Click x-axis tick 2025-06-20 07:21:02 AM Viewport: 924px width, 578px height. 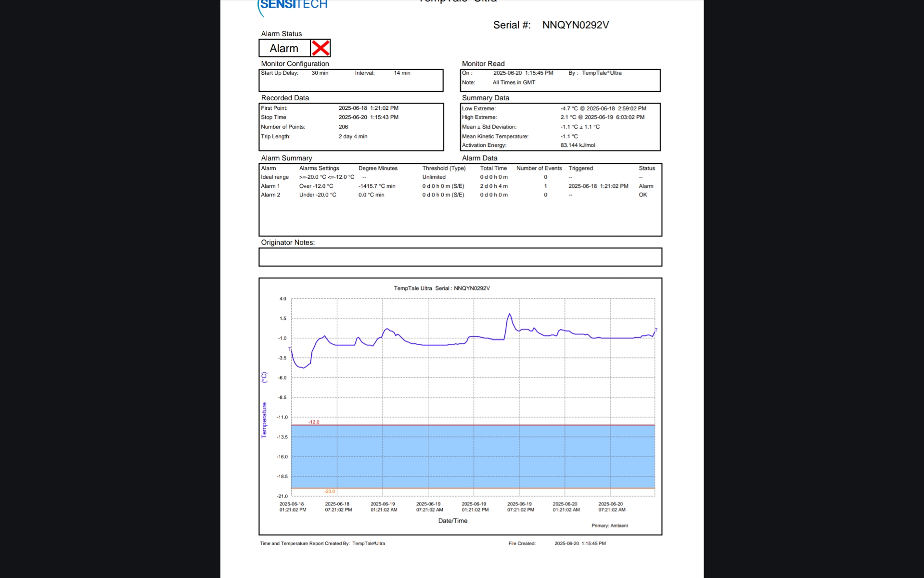pyautogui.click(x=611, y=507)
